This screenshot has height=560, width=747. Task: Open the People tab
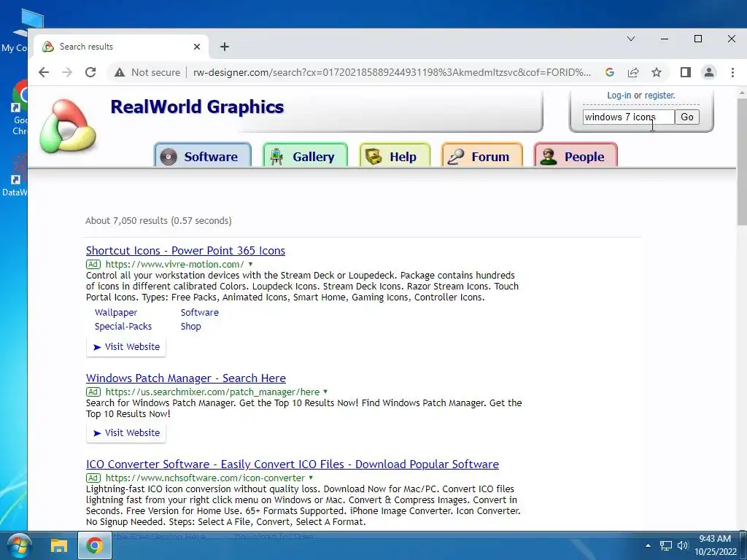point(576,155)
